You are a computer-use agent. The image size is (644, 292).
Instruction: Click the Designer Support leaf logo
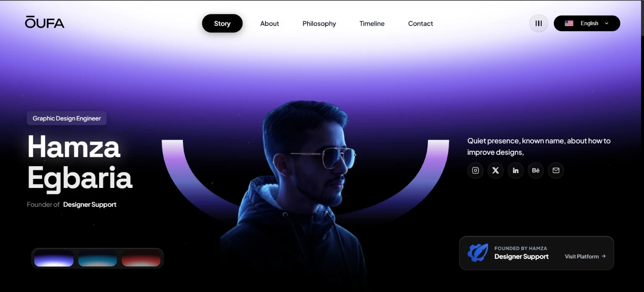[x=478, y=253]
